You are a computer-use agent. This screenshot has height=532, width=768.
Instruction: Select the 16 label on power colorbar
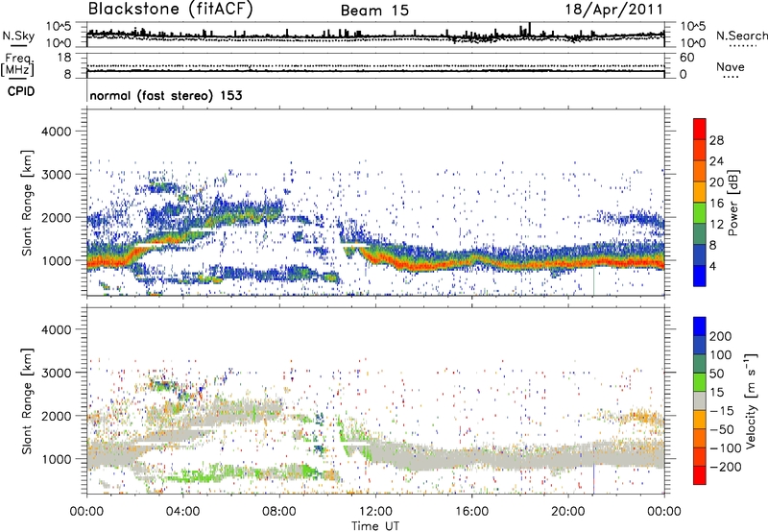pyautogui.click(x=716, y=204)
